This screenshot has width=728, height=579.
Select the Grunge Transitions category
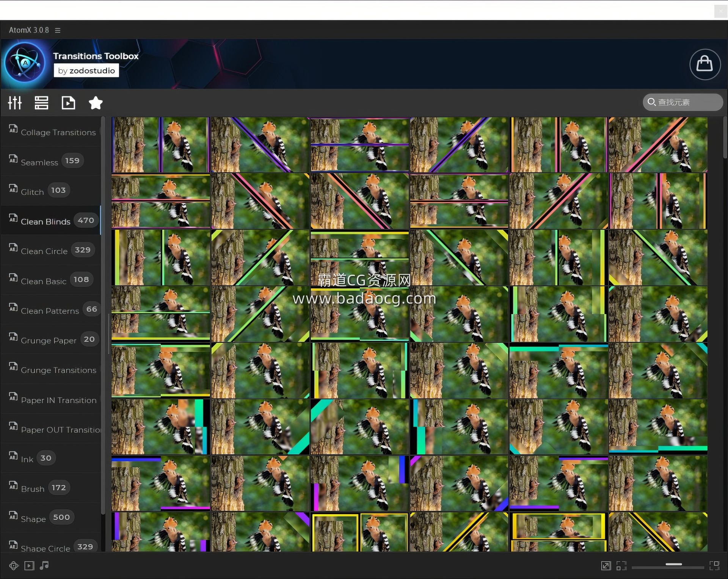51,369
